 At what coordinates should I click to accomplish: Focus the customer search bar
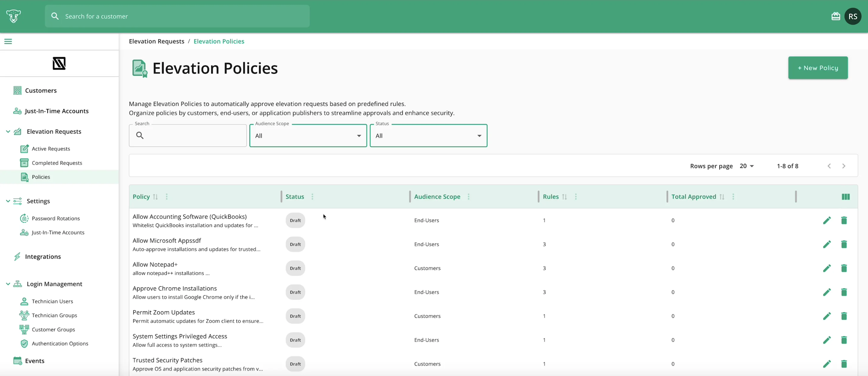[177, 16]
